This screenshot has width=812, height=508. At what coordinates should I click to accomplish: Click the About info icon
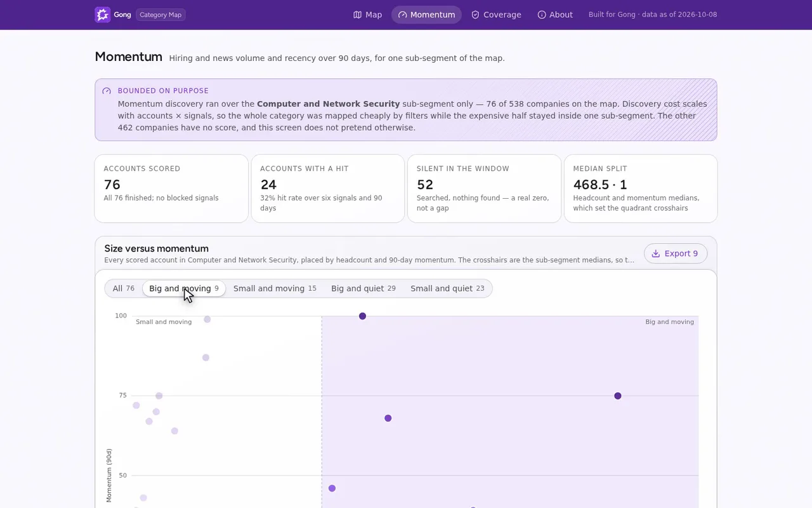(x=542, y=15)
